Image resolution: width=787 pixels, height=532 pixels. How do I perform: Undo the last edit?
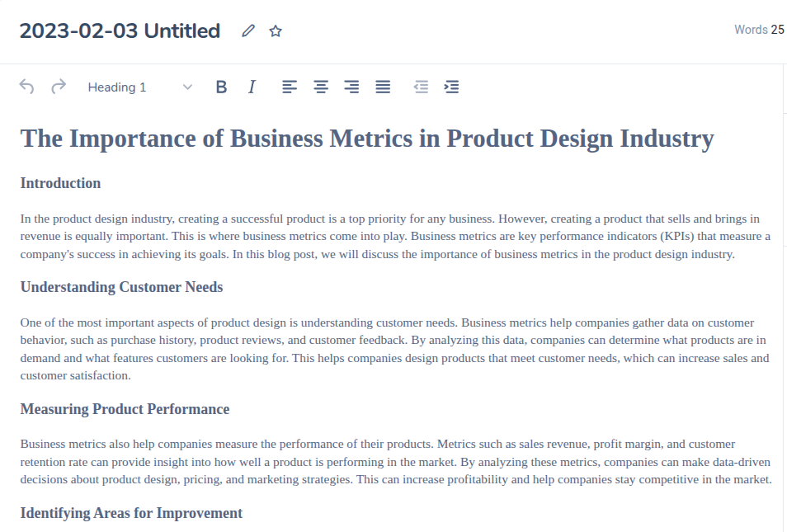pos(26,87)
